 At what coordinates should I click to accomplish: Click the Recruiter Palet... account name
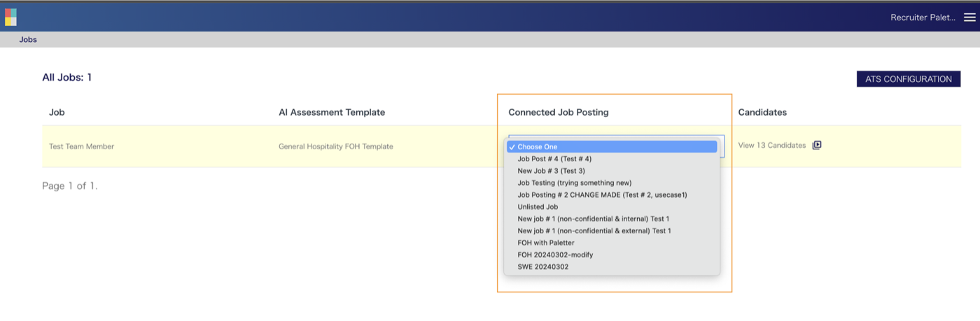923,18
